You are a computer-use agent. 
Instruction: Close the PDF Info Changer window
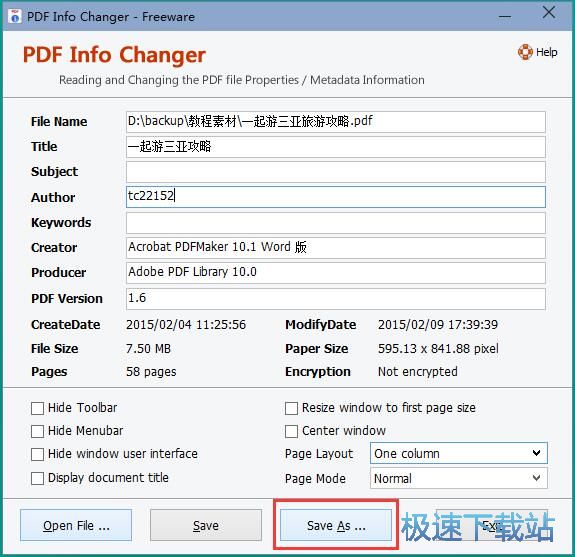pos(549,12)
